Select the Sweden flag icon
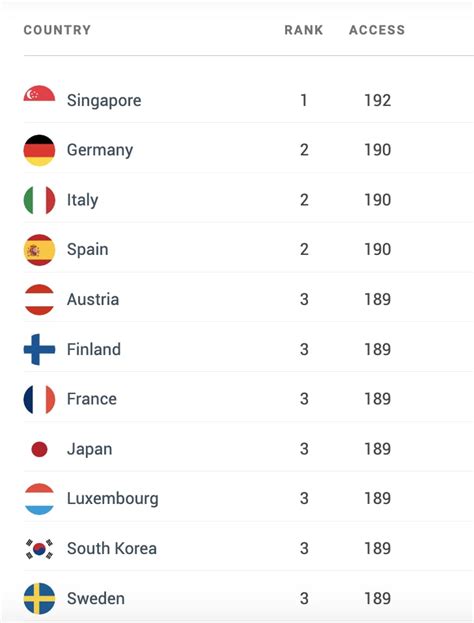 [x=39, y=598]
